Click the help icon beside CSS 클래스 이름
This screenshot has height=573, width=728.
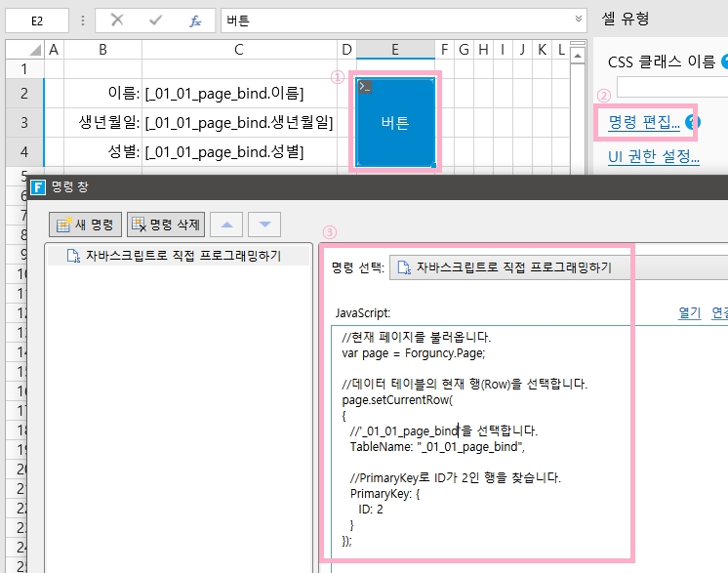[724, 61]
